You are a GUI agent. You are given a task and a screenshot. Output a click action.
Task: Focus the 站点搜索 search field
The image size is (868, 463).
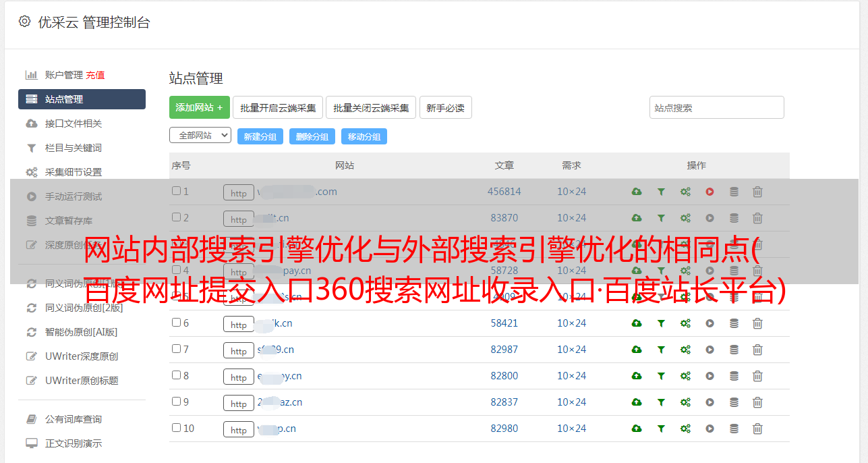click(717, 107)
